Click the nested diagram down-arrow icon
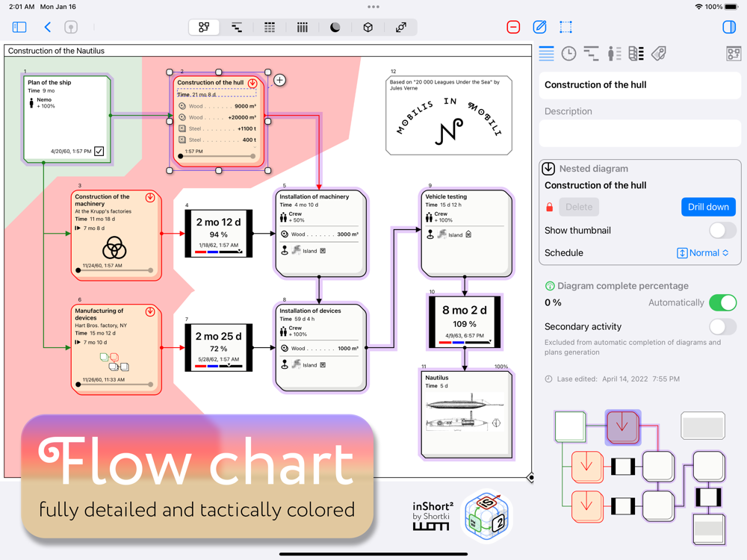 click(548, 168)
